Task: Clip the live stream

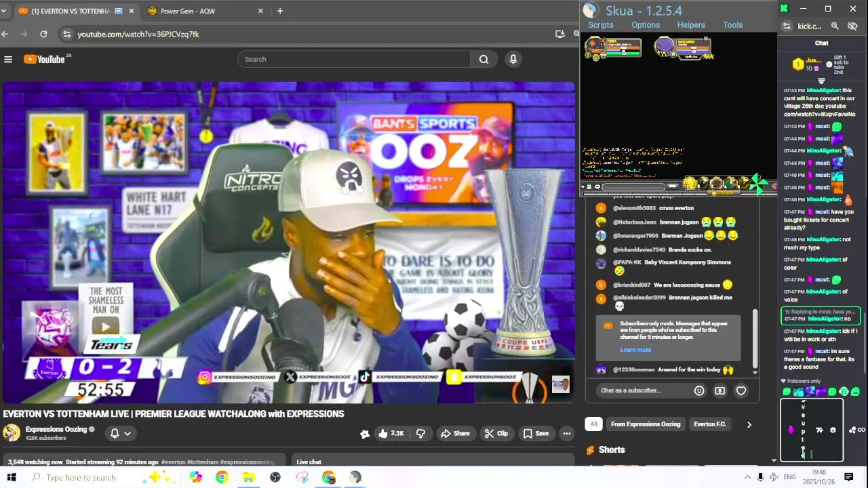Action: point(496,434)
